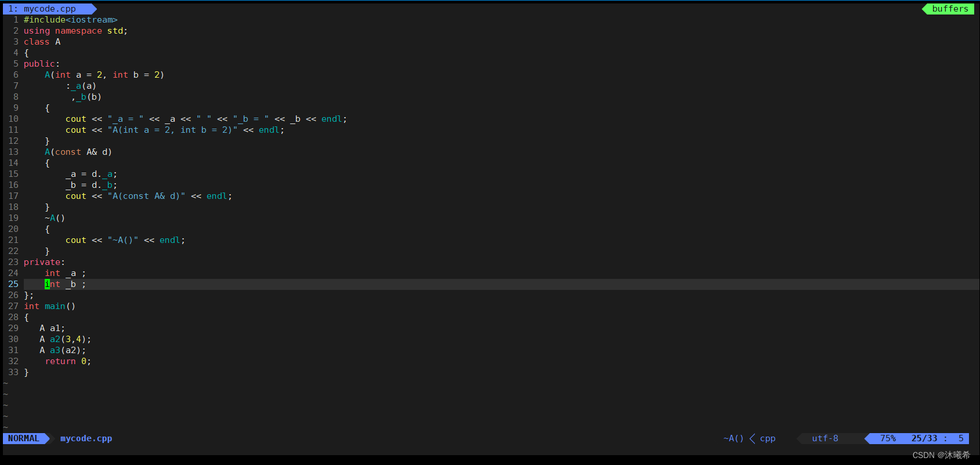The height and width of the screenshot is (465, 980).
Task: Click line number 33 in gutter
Action: click(13, 372)
